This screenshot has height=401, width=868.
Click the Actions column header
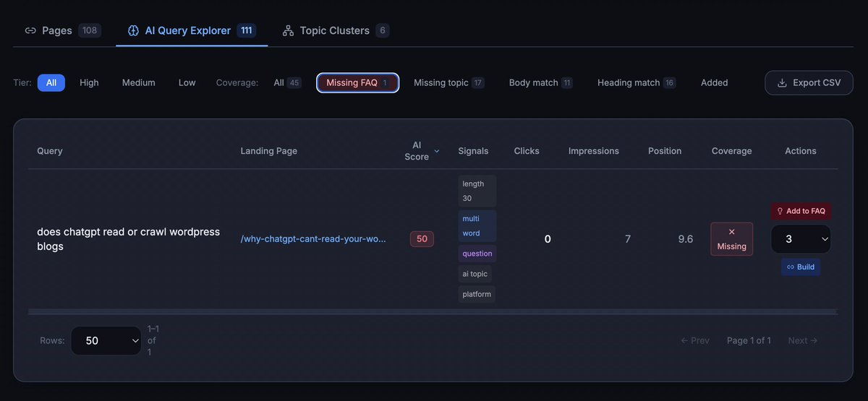click(x=801, y=151)
